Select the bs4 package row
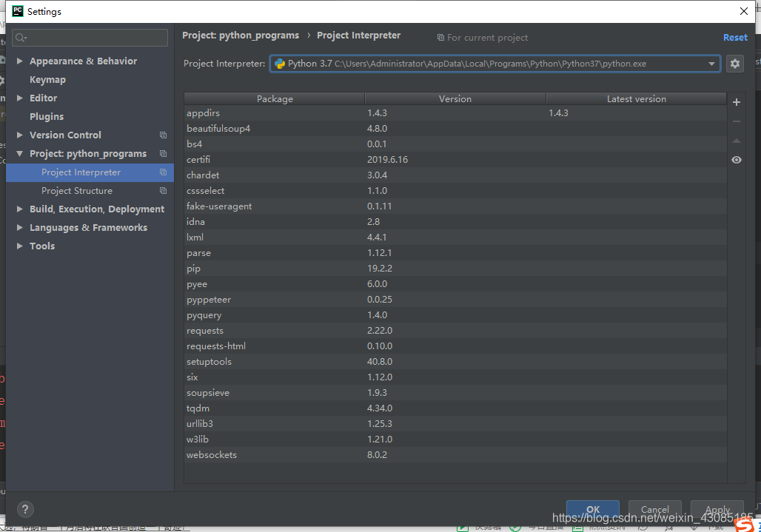Viewport: 761px width, 532px height. coord(455,144)
